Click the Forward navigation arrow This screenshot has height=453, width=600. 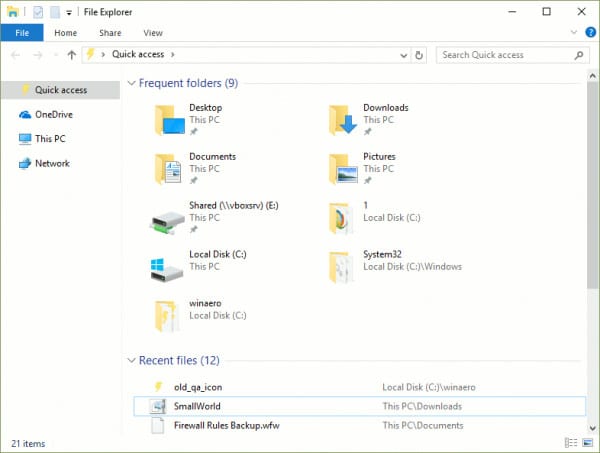point(38,55)
